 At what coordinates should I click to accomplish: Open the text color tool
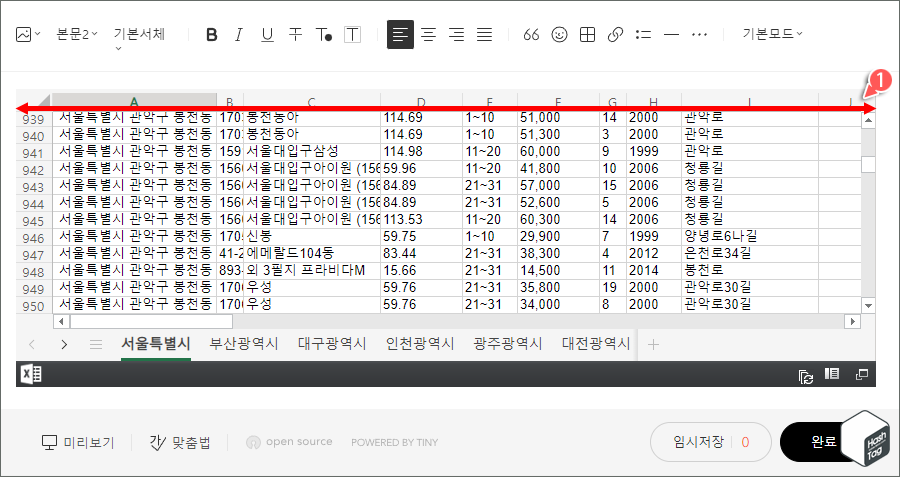(x=324, y=35)
